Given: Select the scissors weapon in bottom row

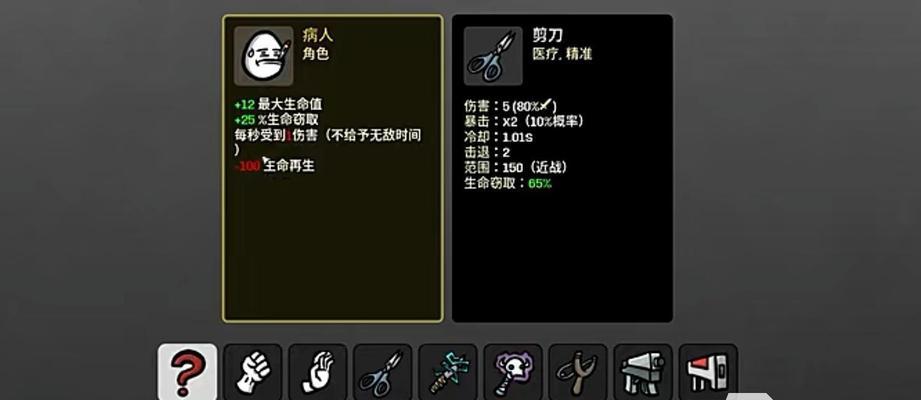Looking at the screenshot, I should [x=383, y=372].
